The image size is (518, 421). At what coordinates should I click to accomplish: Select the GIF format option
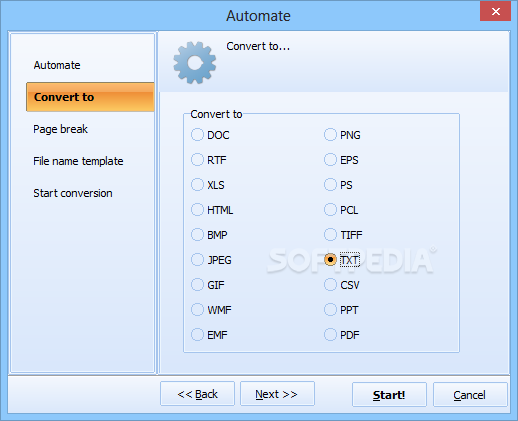point(197,285)
